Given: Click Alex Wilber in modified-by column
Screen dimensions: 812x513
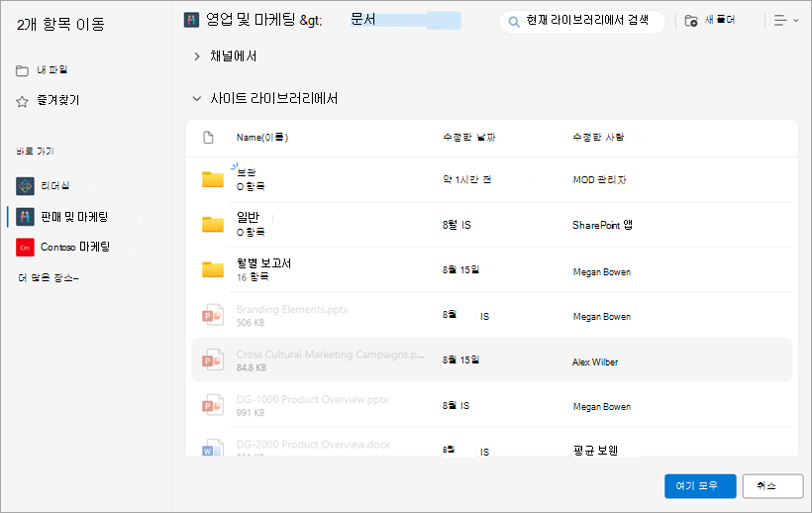Looking at the screenshot, I should pyautogui.click(x=595, y=362).
